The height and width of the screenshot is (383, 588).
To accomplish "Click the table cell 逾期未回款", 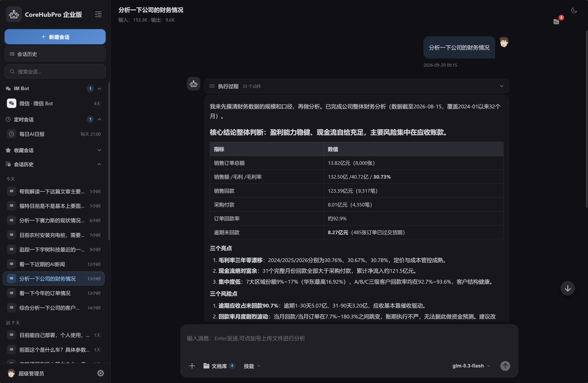I will 267,232.
